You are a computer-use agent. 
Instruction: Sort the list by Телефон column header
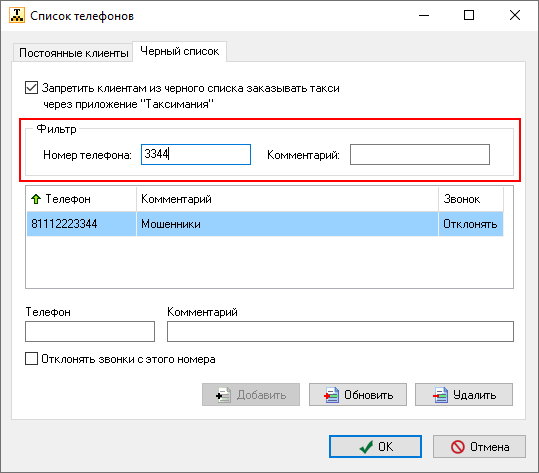[81, 199]
